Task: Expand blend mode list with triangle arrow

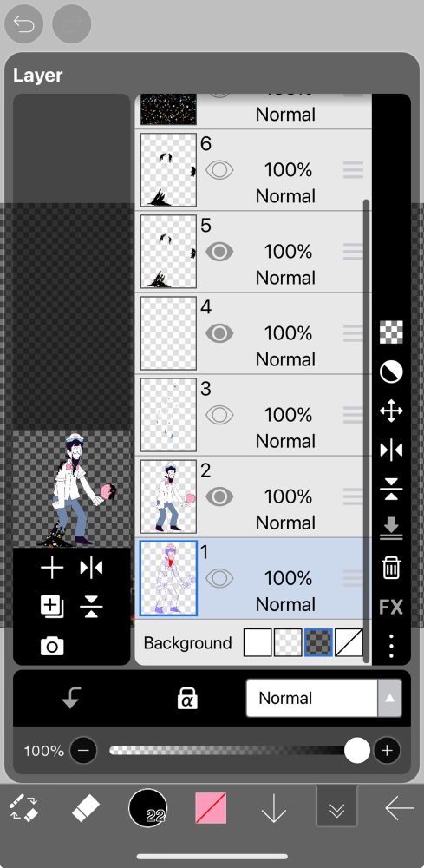Action: (389, 698)
